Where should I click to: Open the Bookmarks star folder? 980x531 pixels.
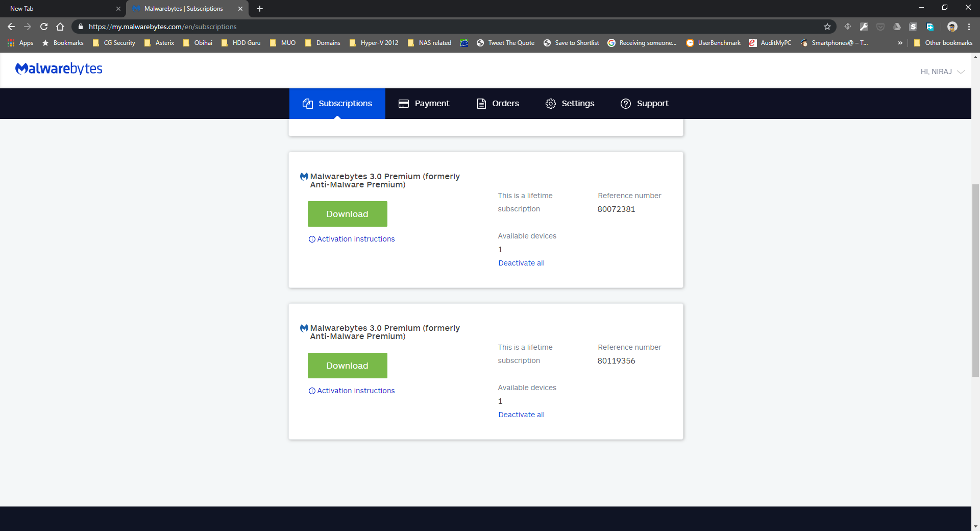click(63, 43)
